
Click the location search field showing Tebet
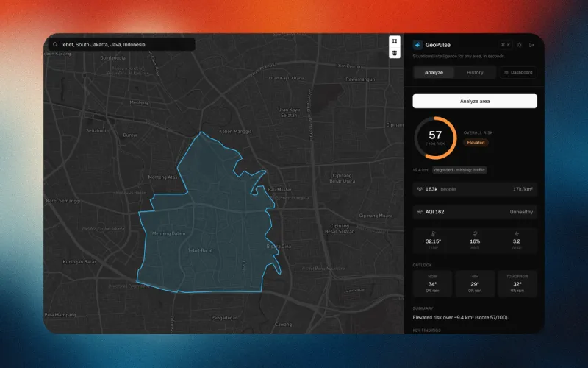[121, 44]
